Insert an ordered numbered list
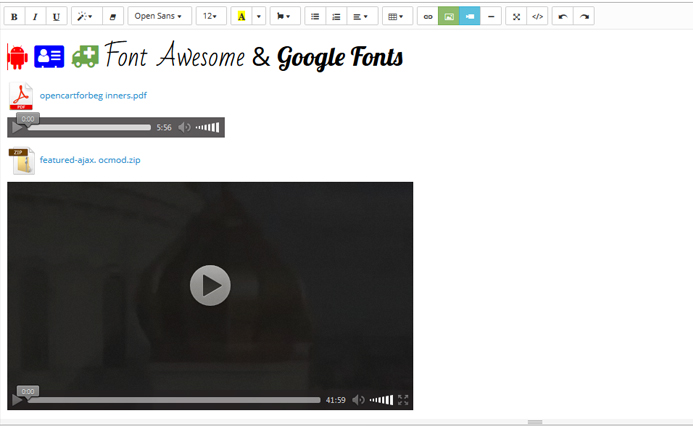The width and height of the screenshot is (693, 428). 336,16
